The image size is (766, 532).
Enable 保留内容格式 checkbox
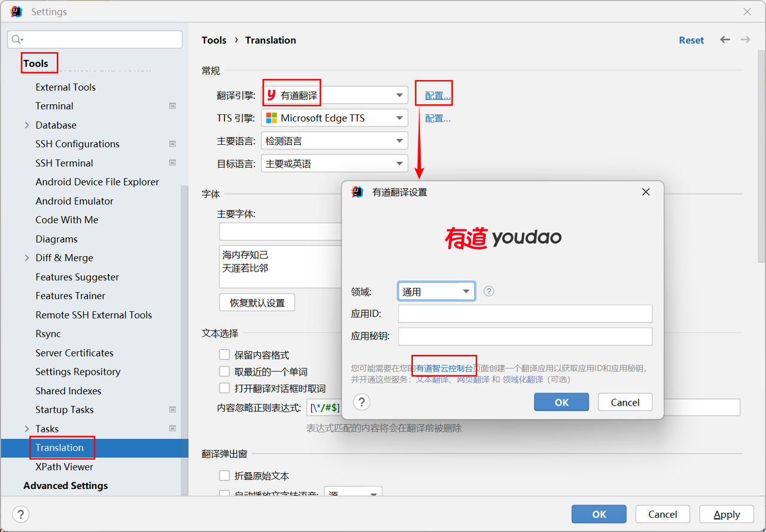click(x=224, y=355)
